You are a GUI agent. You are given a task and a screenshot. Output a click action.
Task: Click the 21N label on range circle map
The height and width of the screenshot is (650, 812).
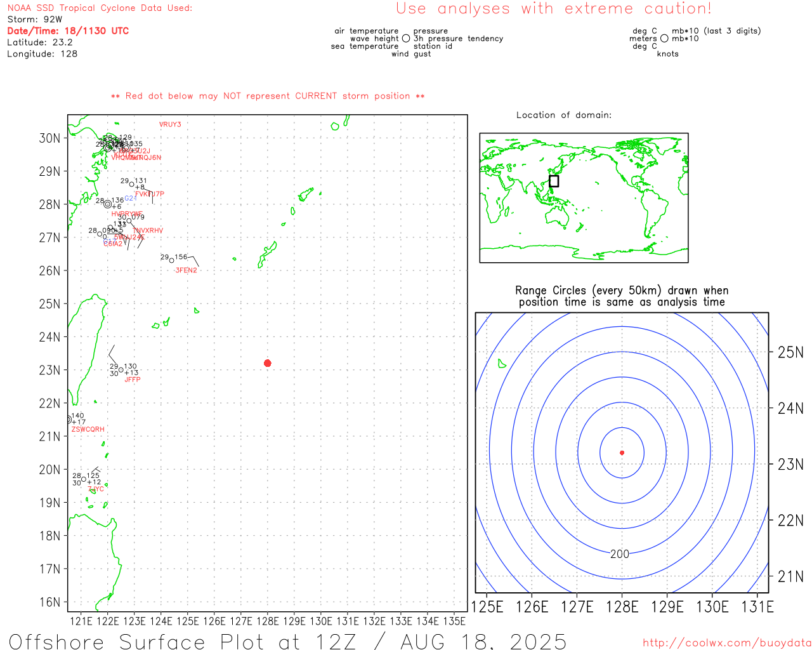tap(790, 576)
